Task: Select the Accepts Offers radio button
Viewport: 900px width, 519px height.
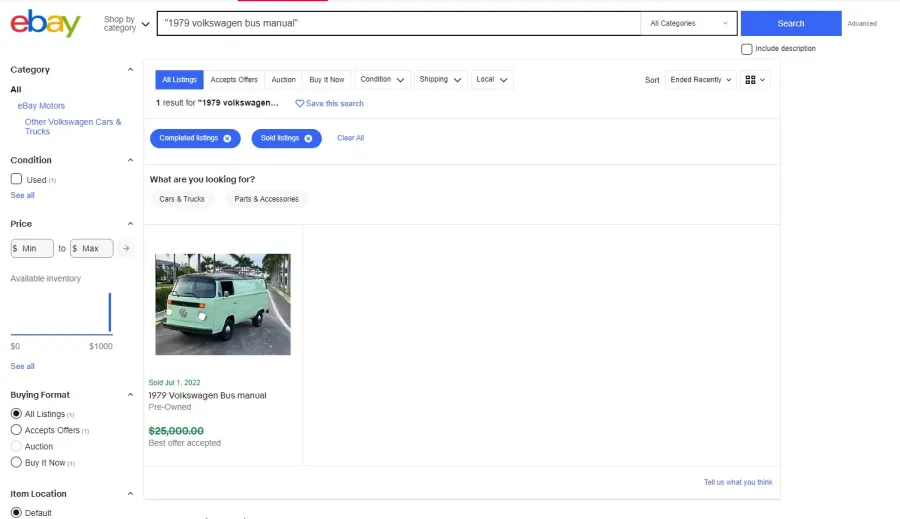Action: (16, 429)
